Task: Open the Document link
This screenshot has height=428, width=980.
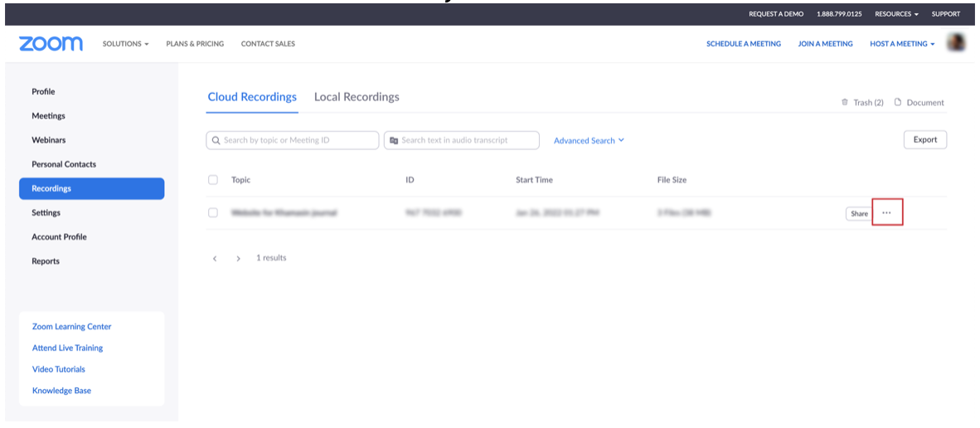Action: (x=919, y=103)
